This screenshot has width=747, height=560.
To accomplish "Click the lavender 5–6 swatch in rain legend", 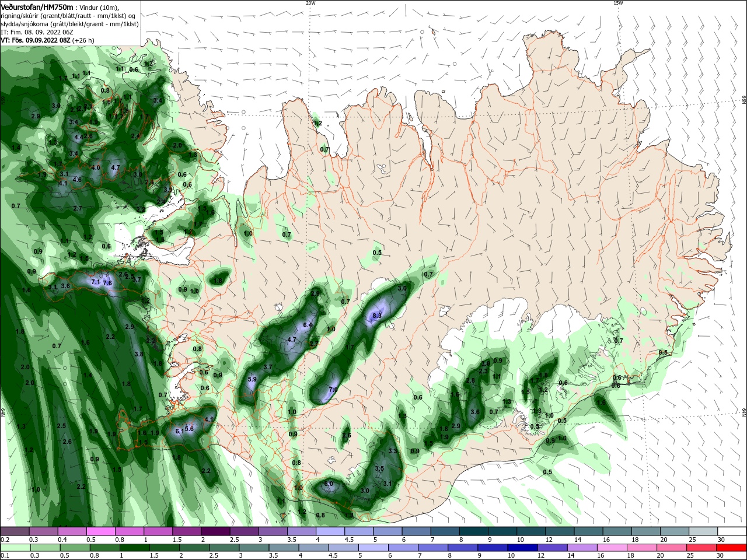I will 373,548.
